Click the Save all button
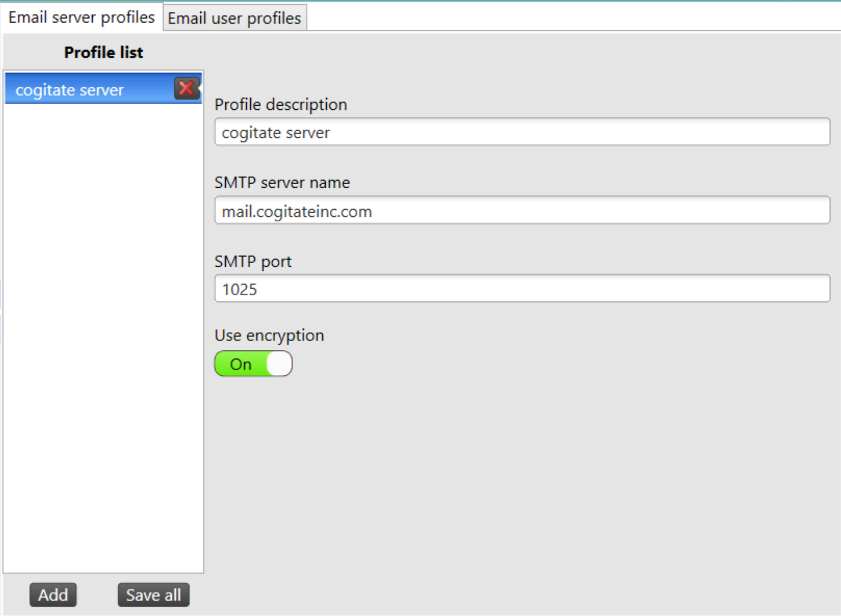This screenshot has height=616, width=841. tap(153, 595)
